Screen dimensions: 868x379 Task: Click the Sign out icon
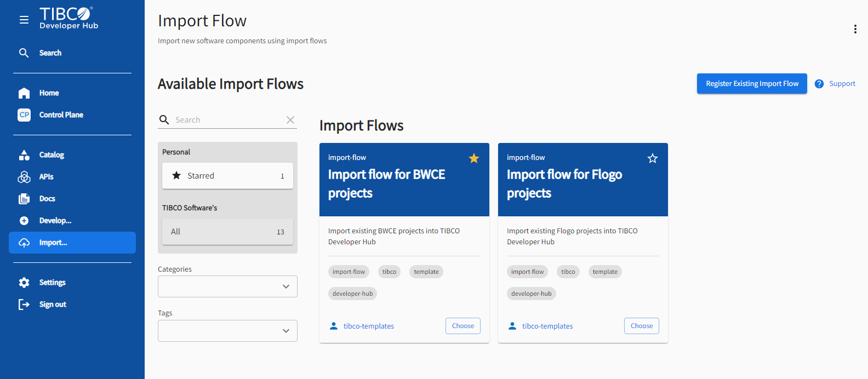pos(24,305)
